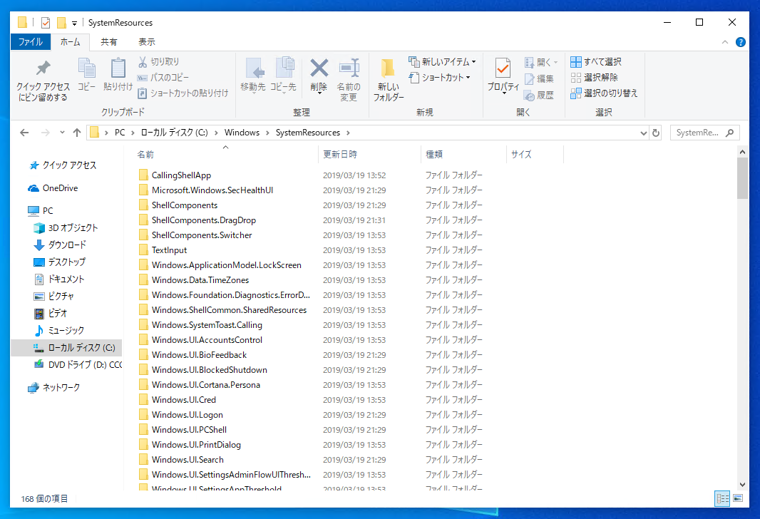The image size is (760, 519).
Task: Sort by the Name (名前) column header
Action: pyautogui.click(x=226, y=154)
